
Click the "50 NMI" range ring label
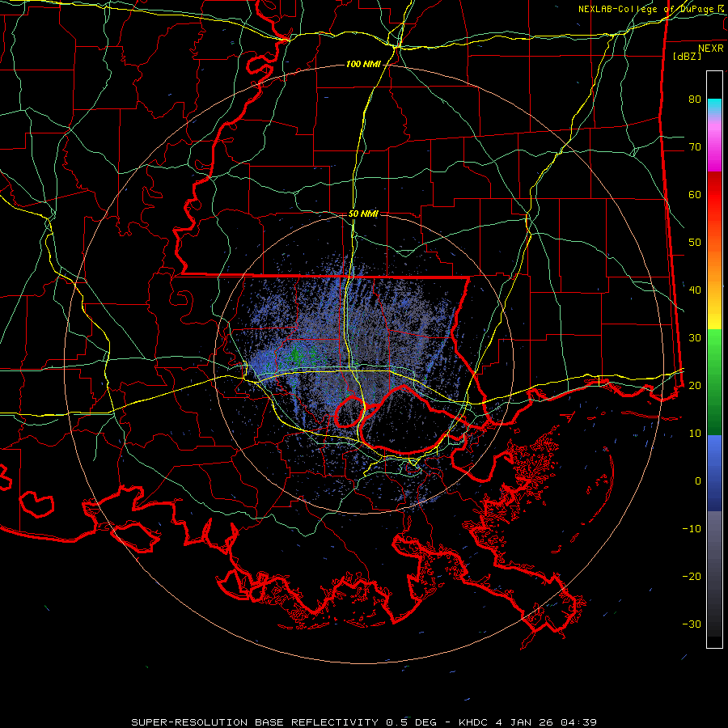[x=363, y=214]
